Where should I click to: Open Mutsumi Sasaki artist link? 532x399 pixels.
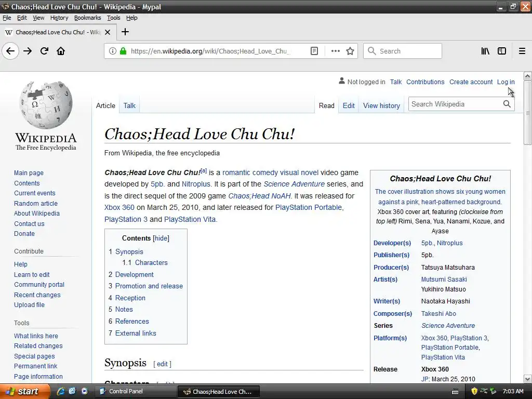444,280
